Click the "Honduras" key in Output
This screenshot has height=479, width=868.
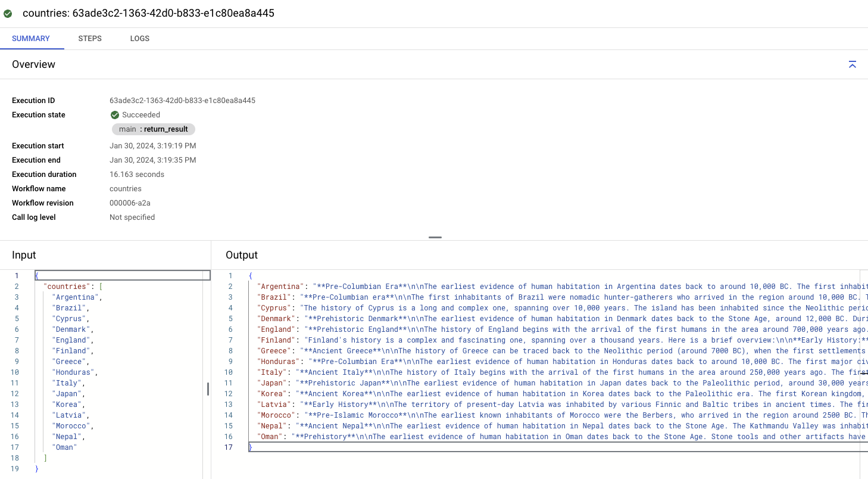[x=279, y=362]
